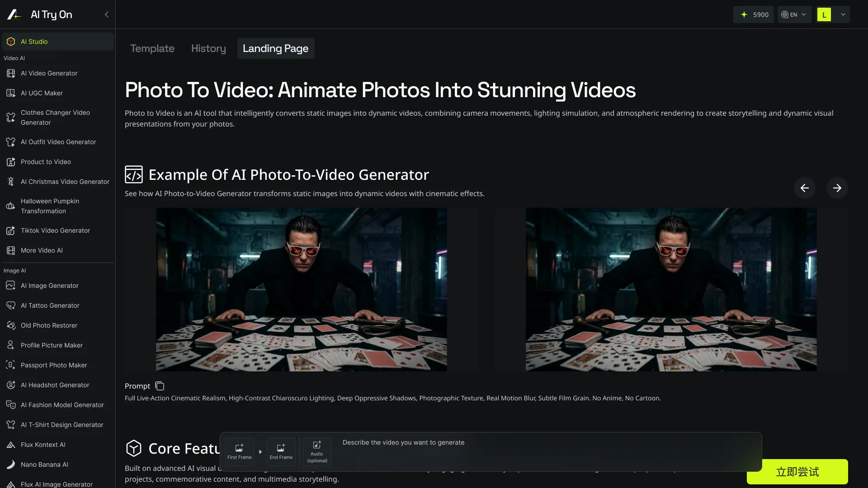The image size is (868, 488).
Task: Click the 立即尝试 button
Action: click(797, 472)
